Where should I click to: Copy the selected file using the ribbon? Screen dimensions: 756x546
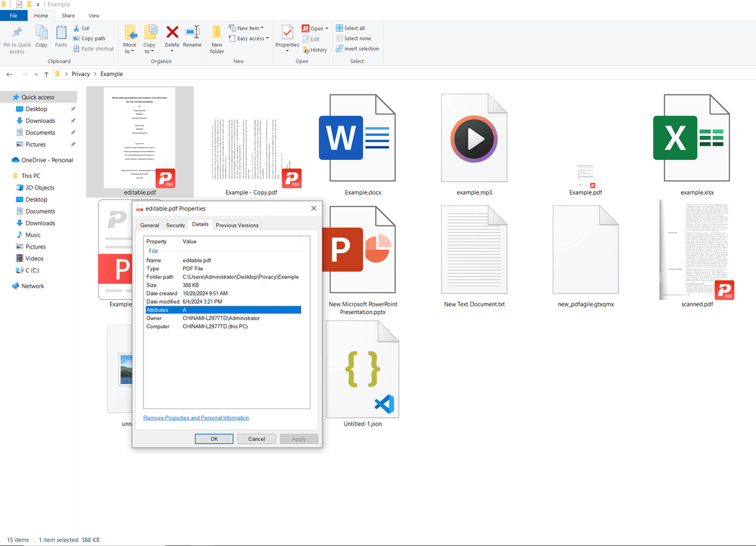pos(41,37)
